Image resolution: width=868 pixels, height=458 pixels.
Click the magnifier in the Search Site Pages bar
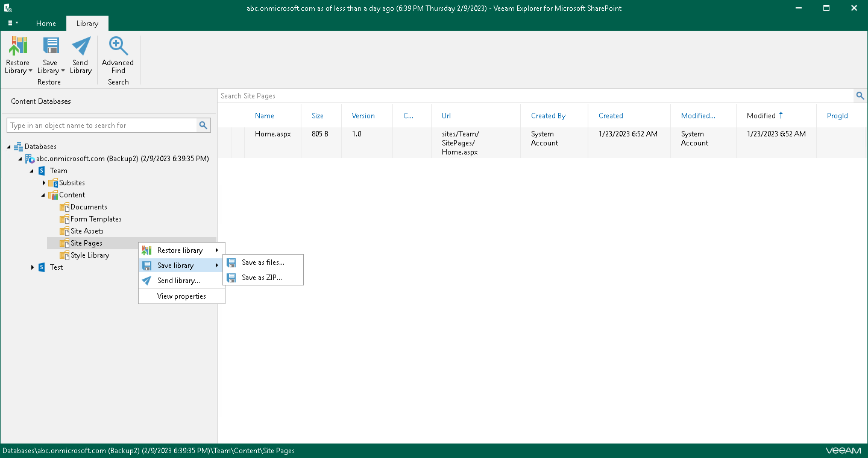[x=860, y=95]
